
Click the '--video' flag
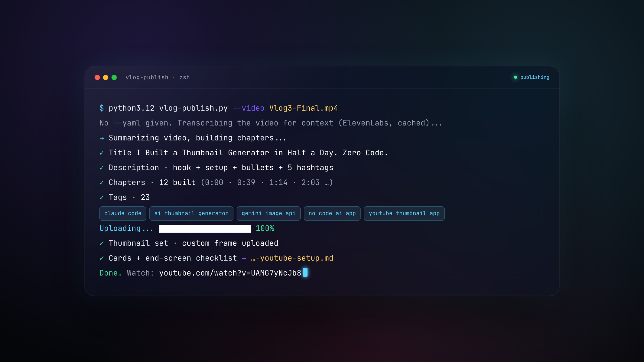(x=249, y=108)
